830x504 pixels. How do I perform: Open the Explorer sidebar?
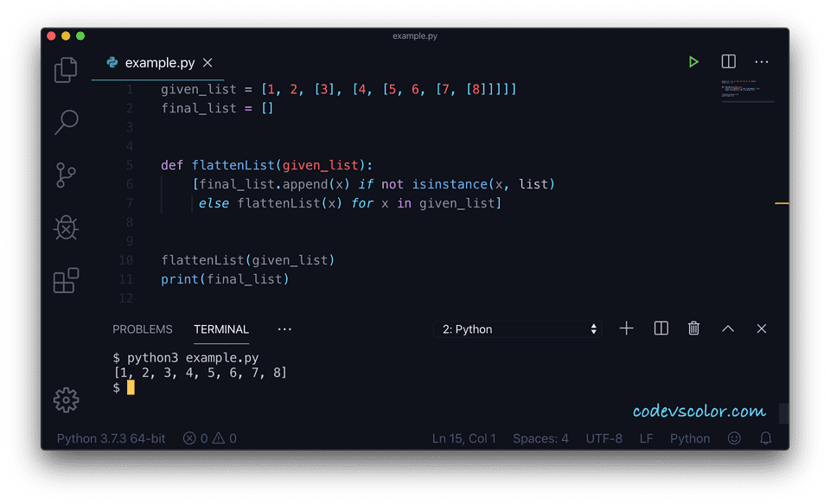66,69
